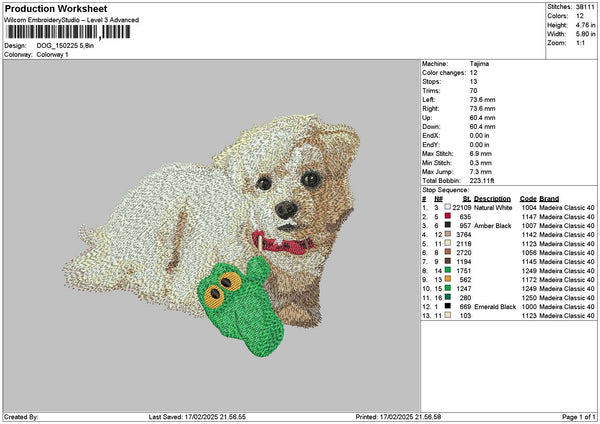The image size is (600, 424).
Task: Select the Emerald Black color swatch
Action: coord(447,306)
